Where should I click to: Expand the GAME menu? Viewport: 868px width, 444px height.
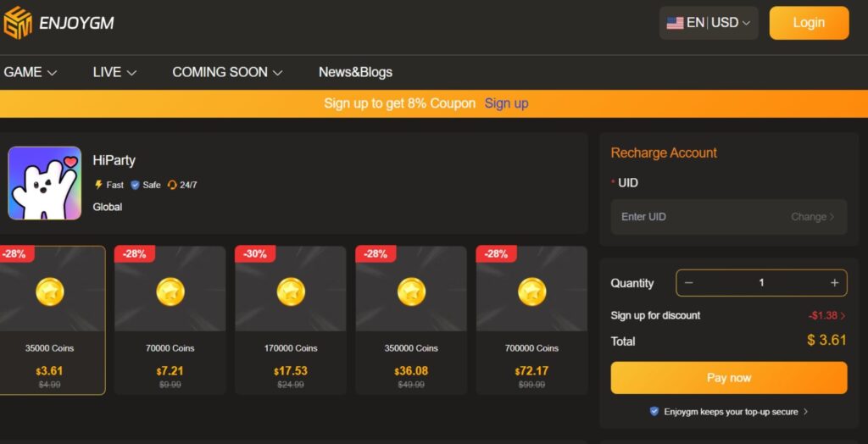pos(31,72)
